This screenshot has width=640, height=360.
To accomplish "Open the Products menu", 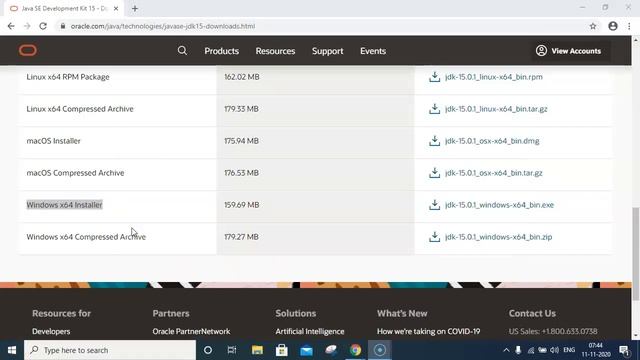I will pos(222,51).
